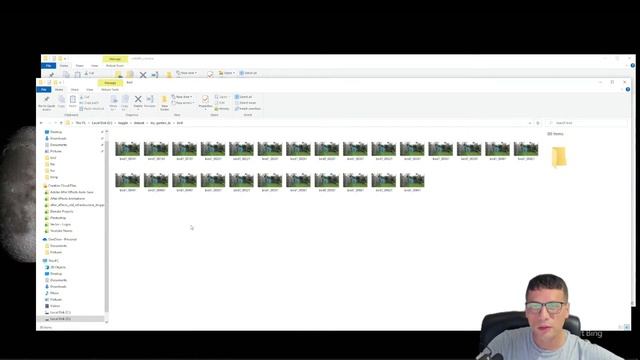Click Select all in back window

click(248, 73)
